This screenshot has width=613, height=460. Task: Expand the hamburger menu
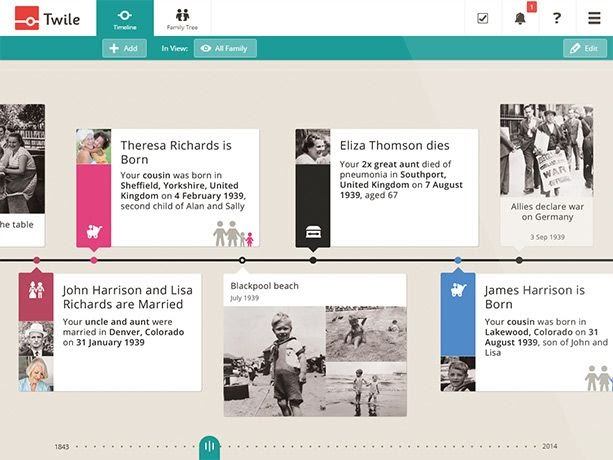[595, 18]
